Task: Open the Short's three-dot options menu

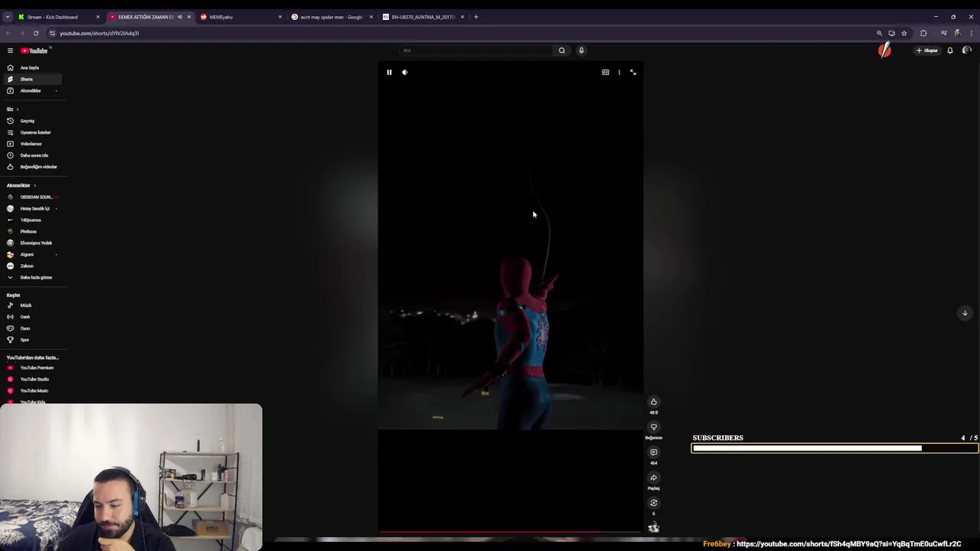Action: (619, 72)
